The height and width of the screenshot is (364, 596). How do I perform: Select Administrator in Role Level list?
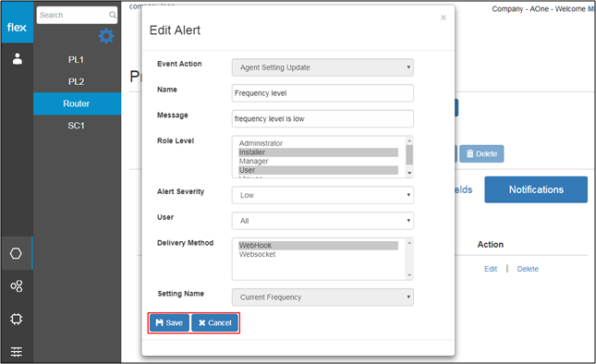tap(318, 143)
